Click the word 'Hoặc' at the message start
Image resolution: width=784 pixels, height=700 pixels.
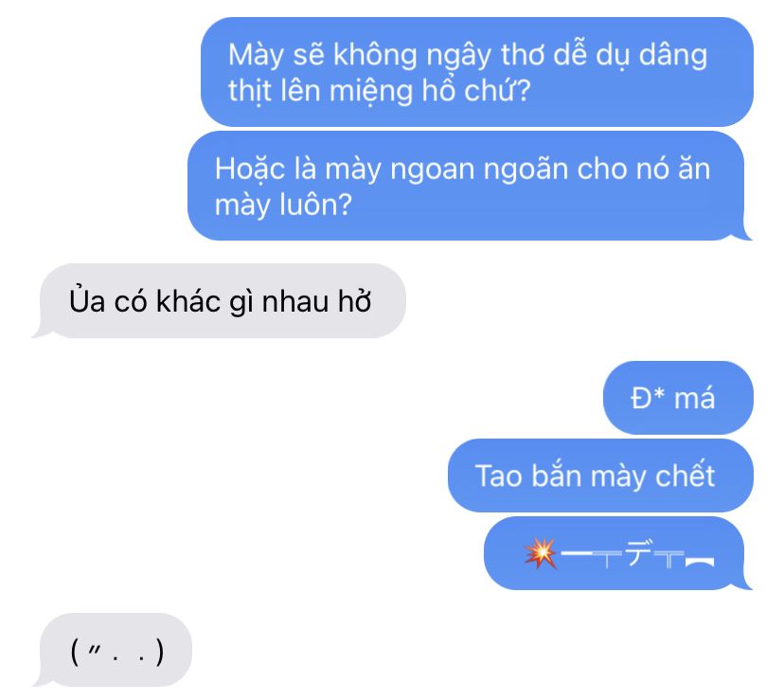[250, 169]
